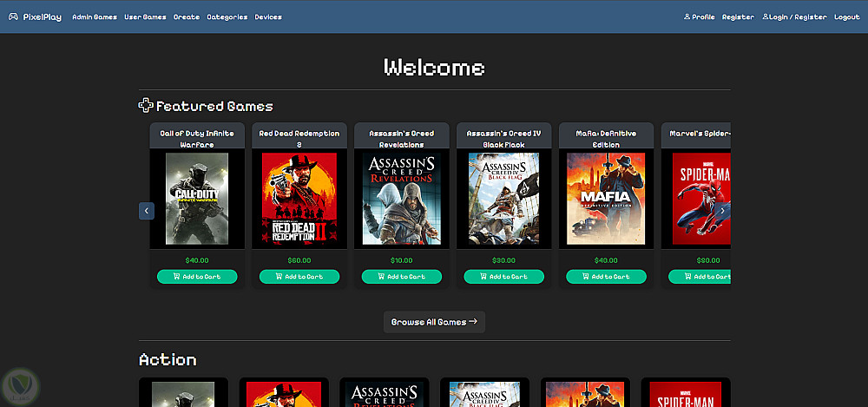Click Assassin's Creed Revelations card title
This screenshot has width=868, height=407.
402,139
